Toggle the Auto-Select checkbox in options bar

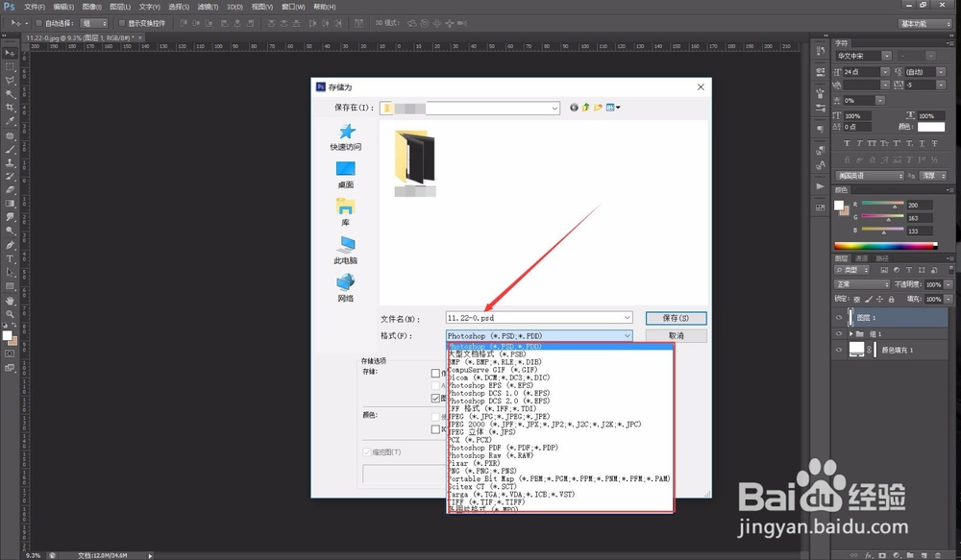pyautogui.click(x=38, y=23)
